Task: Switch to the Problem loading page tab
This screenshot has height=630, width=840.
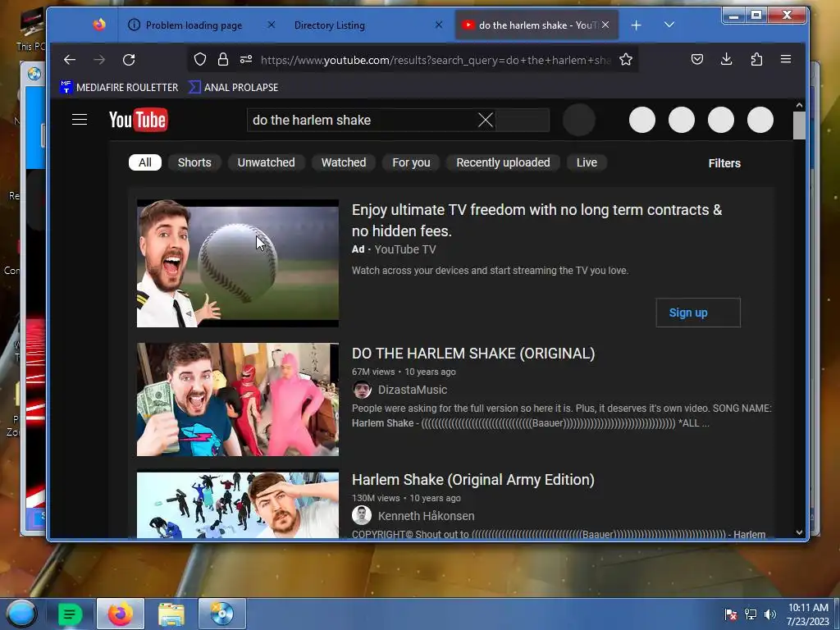Action: click(194, 25)
